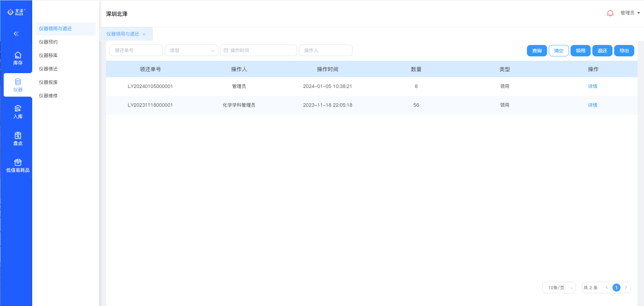The width and height of the screenshot is (644, 306).
Task: Expand the 类型 type dropdown
Action: point(191,50)
